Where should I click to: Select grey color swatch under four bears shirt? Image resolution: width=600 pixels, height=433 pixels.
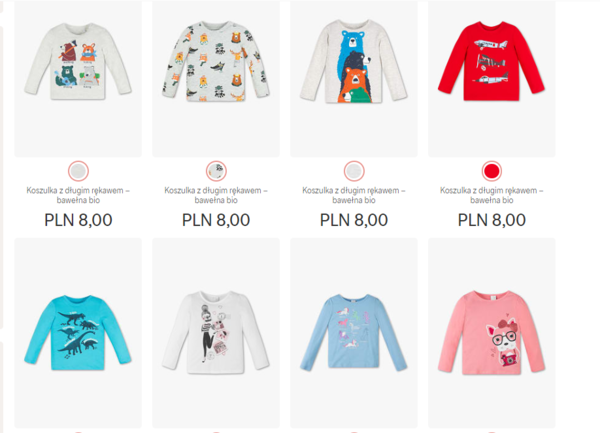(x=78, y=171)
